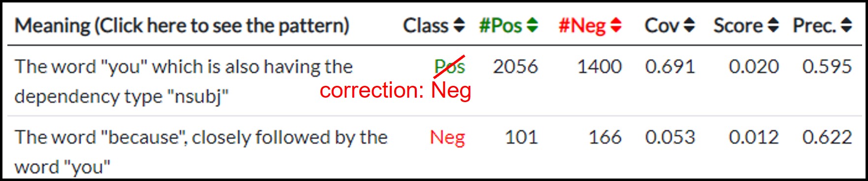Sort by Class column arrows
This screenshot has width=868, height=181.
click(459, 25)
